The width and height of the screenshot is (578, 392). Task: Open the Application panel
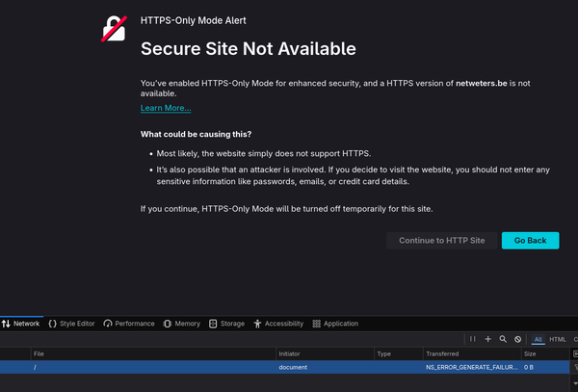pyautogui.click(x=335, y=324)
